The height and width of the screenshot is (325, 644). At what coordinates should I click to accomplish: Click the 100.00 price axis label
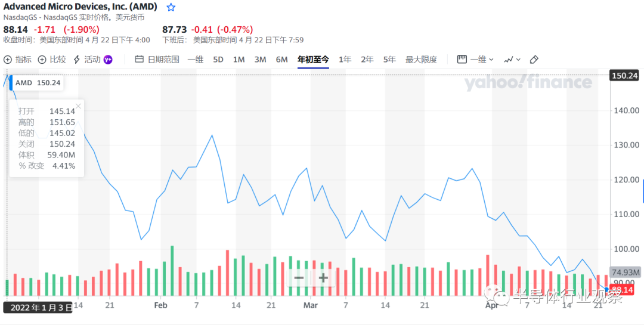pos(626,249)
